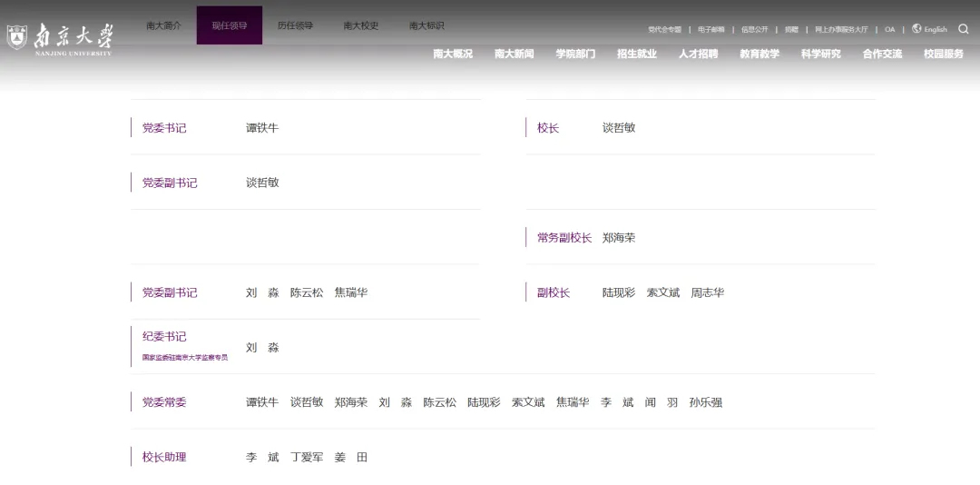This screenshot has height=485, width=980.
Task: Open the 南大新闻 menu
Action: click(x=514, y=54)
